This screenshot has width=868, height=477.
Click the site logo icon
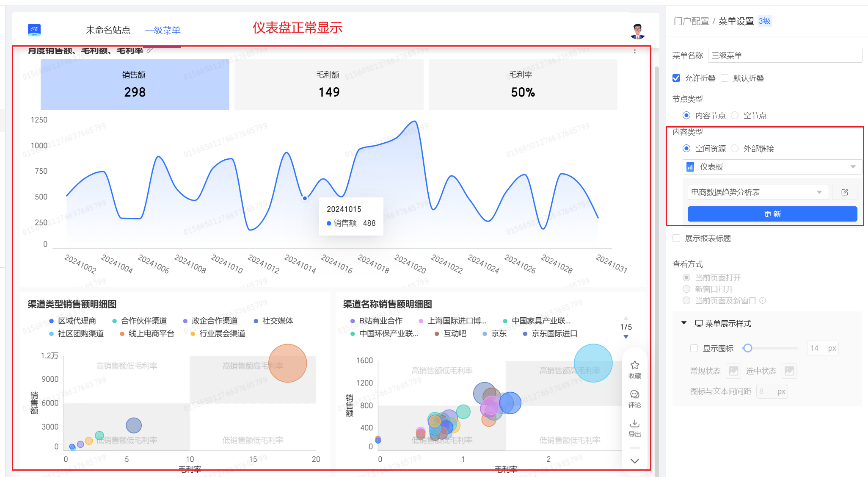[x=34, y=30]
